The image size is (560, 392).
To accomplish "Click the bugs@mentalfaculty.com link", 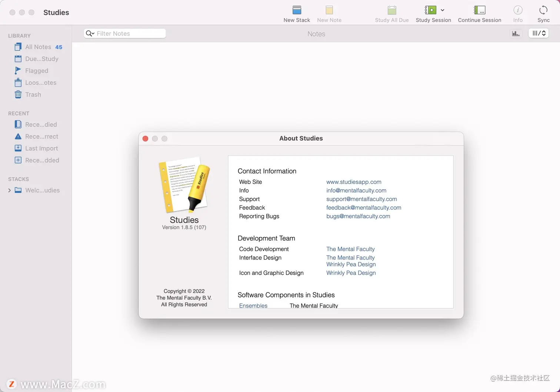I will pyautogui.click(x=358, y=216).
